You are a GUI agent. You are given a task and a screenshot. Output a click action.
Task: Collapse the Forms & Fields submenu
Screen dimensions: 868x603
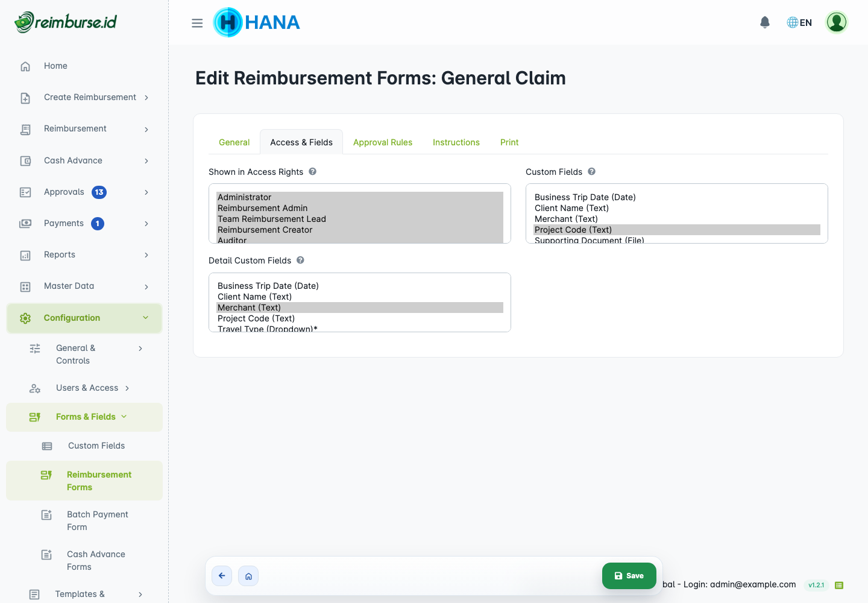tap(124, 417)
